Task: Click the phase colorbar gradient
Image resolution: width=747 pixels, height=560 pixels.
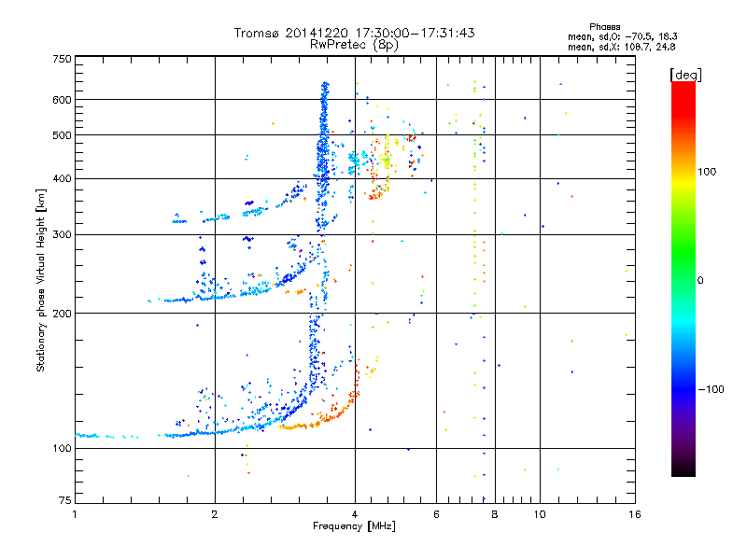Action: pyautogui.click(x=684, y=278)
